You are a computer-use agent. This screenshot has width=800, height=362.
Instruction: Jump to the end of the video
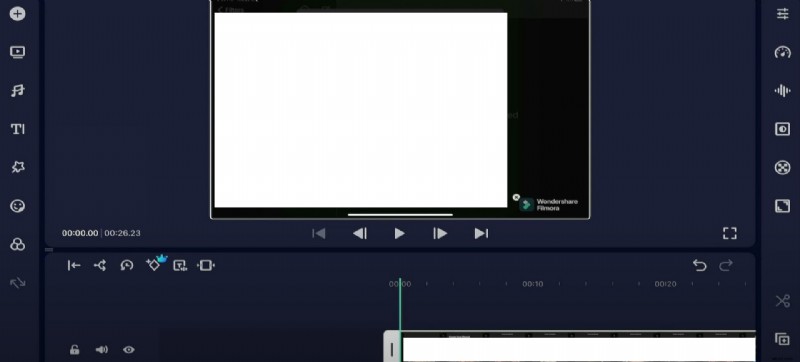click(481, 234)
